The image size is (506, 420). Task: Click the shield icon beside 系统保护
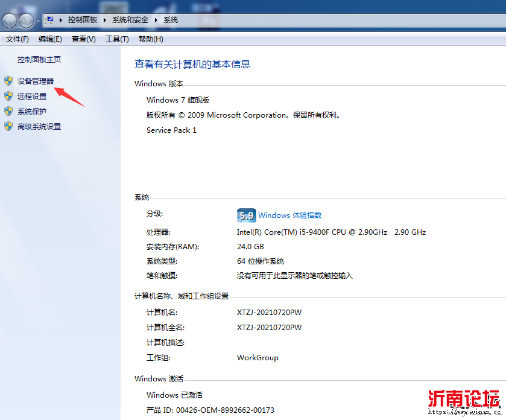pos(8,111)
